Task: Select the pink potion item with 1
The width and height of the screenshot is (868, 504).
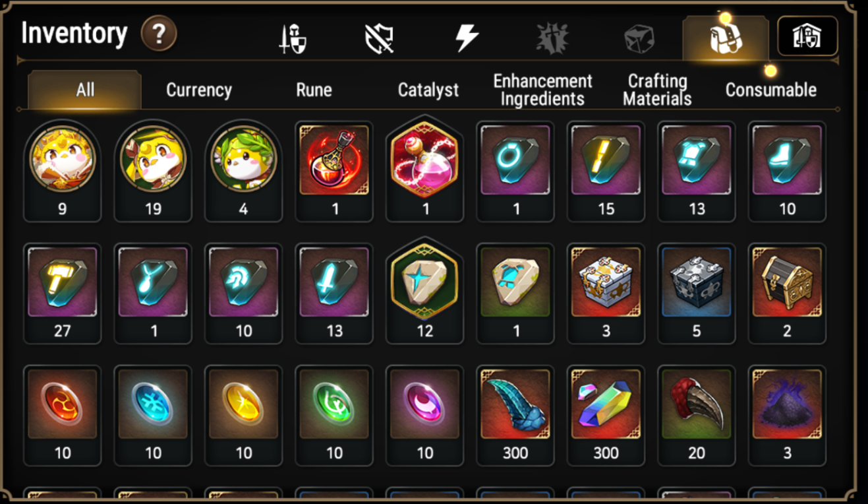Action: (425, 171)
